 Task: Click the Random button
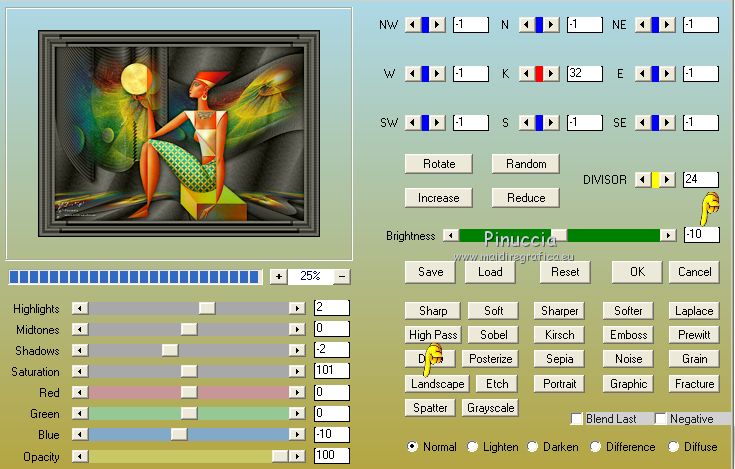(526, 164)
